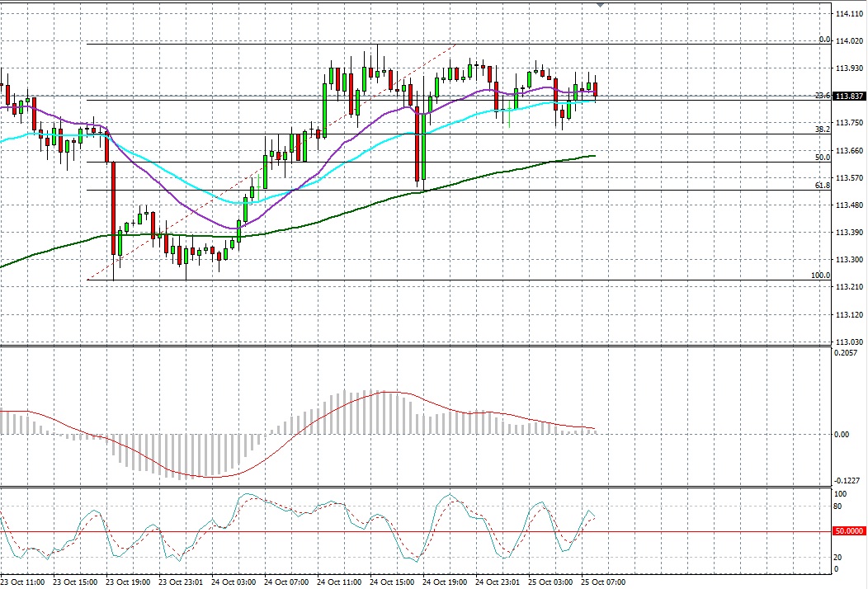Select the Fibonacci 38.2 level label
Screen dimensions: 868x589
click(823, 130)
